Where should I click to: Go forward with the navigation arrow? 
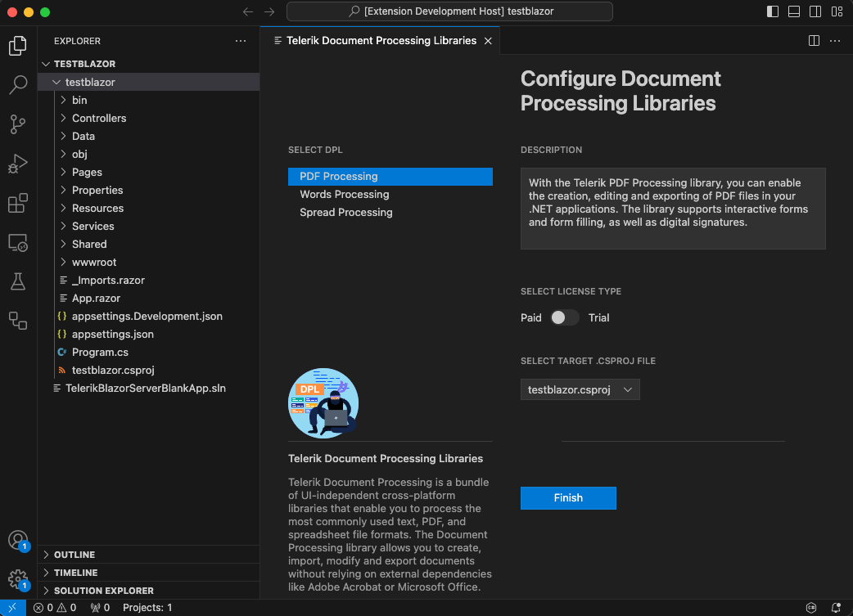coord(269,11)
